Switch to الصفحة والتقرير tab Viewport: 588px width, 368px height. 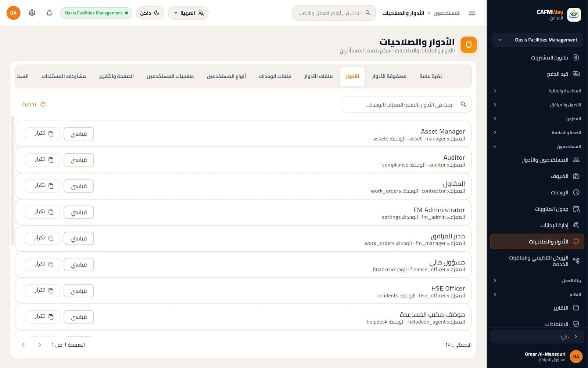tap(116, 76)
